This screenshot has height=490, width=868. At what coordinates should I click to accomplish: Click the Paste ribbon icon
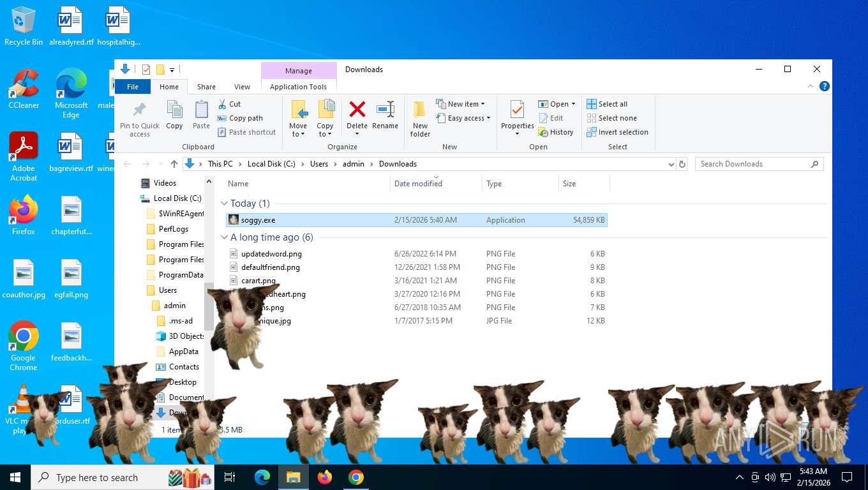[x=201, y=110]
